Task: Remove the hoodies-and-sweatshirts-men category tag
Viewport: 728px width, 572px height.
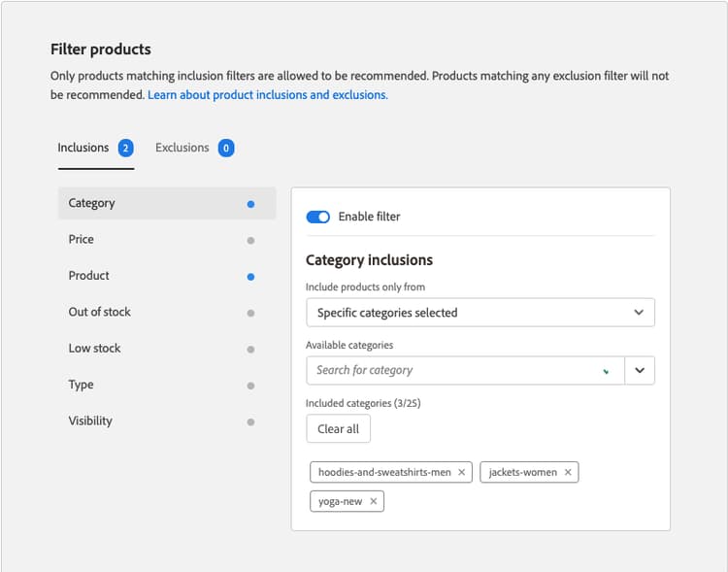Action: [462, 472]
